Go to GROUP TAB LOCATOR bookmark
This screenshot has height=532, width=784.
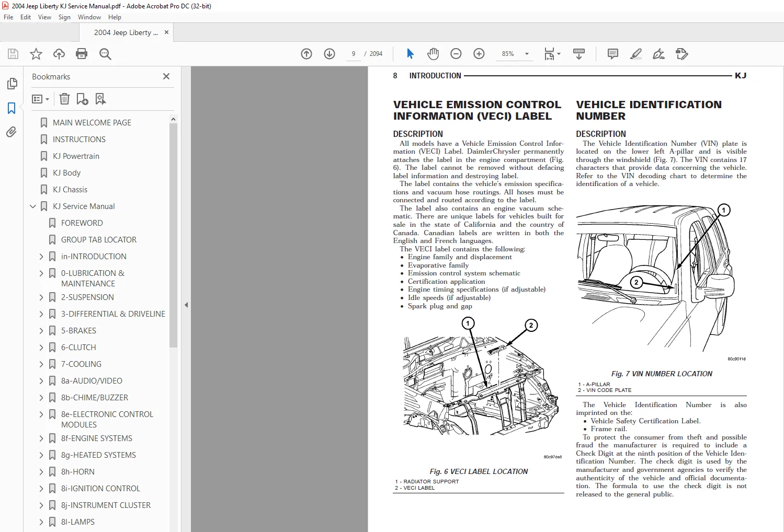tap(99, 240)
